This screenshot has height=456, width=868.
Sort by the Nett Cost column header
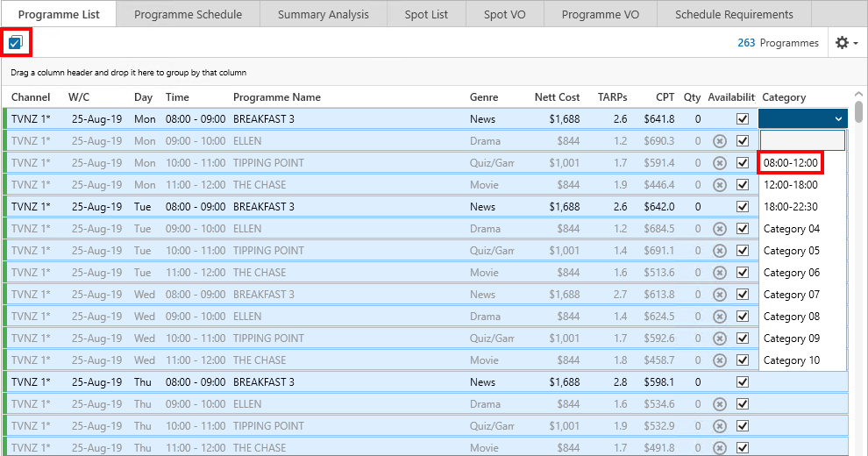coord(557,96)
